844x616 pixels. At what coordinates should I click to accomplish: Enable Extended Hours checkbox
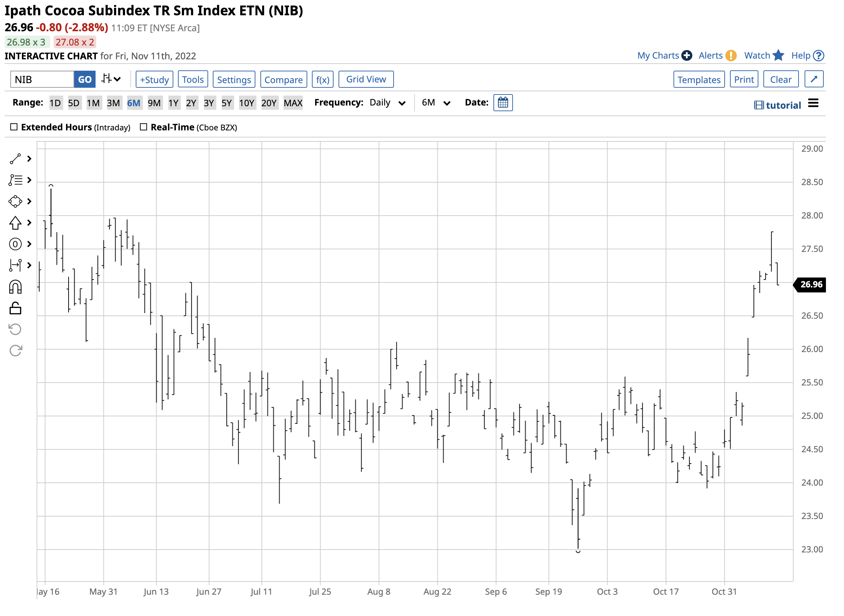[14, 127]
